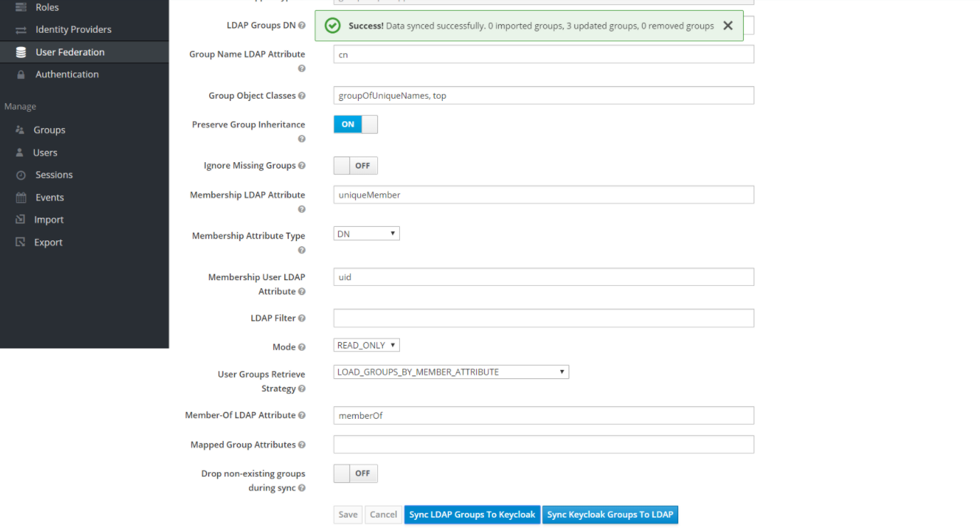Image resolution: width=980 pixels, height=532 pixels.
Task: Open the Membership Attribute Type dropdown
Action: (367, 233)
